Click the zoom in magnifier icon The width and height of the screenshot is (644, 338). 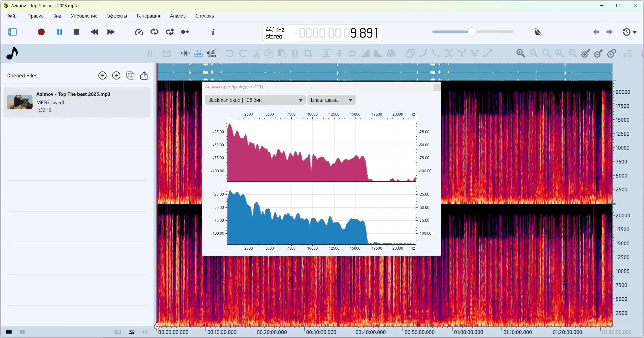tap(520, 53)
